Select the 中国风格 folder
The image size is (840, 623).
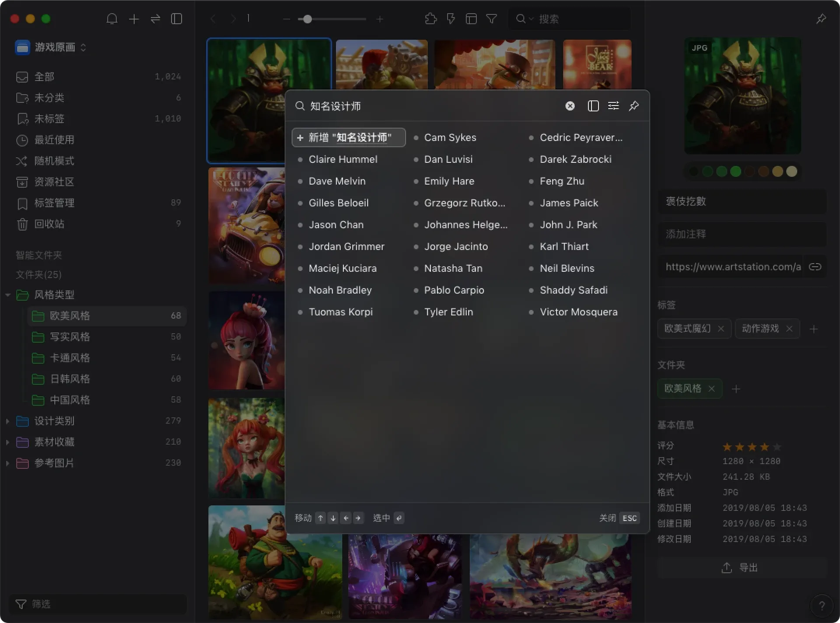107,400
